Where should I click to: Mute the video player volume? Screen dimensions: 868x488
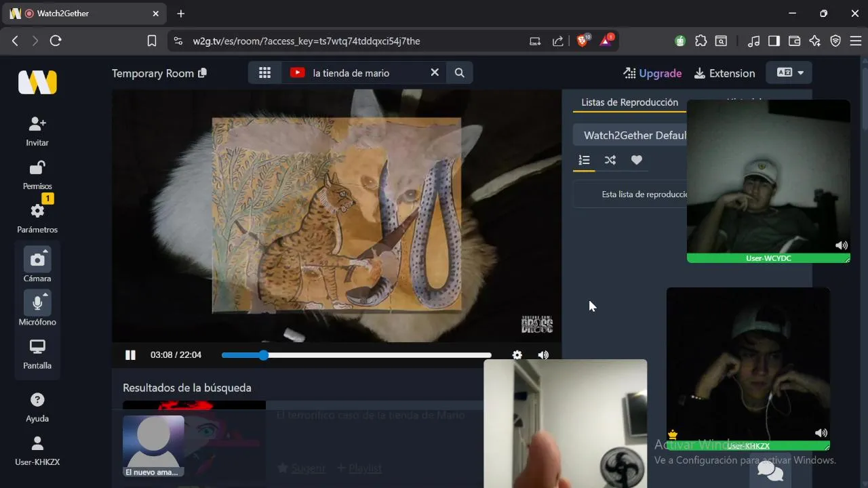click(543, 355)
